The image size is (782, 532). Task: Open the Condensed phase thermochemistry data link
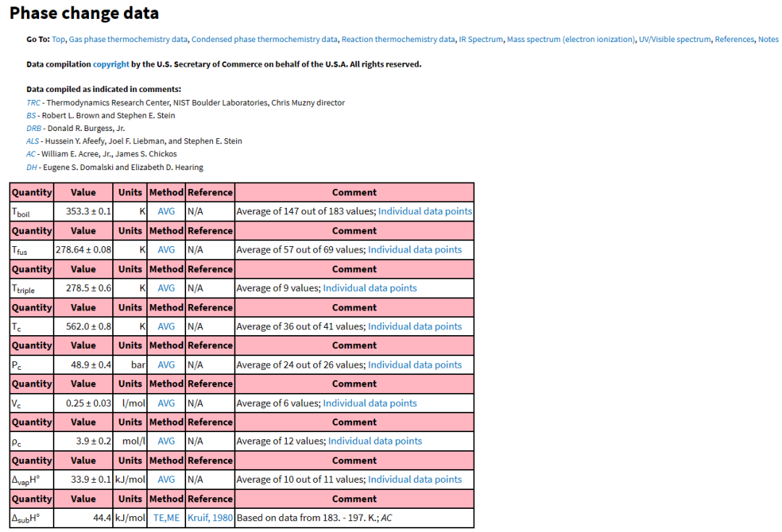[266, 39]
